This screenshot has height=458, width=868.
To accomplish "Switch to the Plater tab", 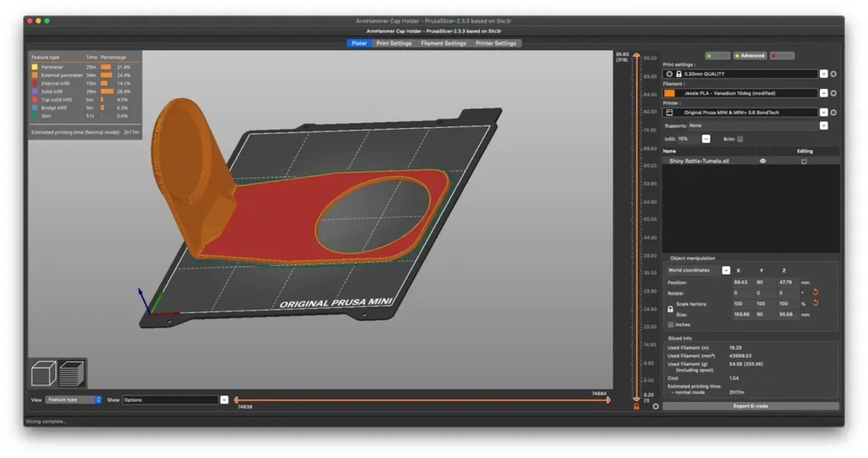I will pos(359,43).
